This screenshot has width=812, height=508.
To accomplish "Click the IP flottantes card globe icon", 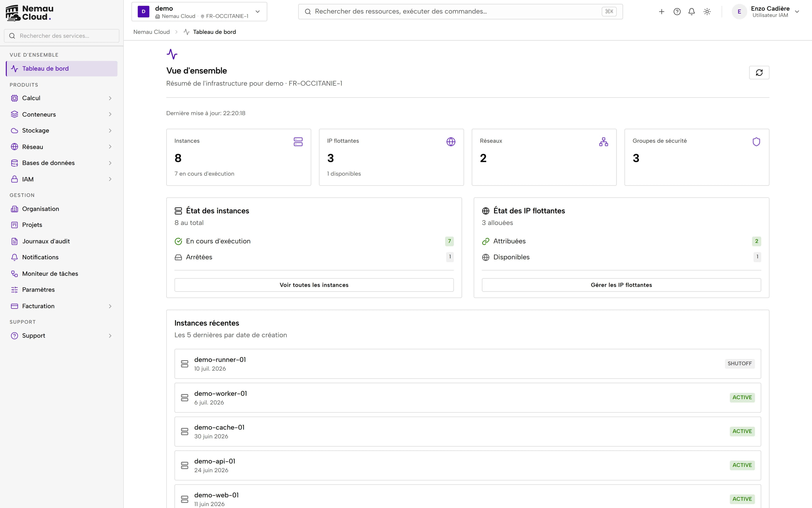I will [x=451, y=142].
